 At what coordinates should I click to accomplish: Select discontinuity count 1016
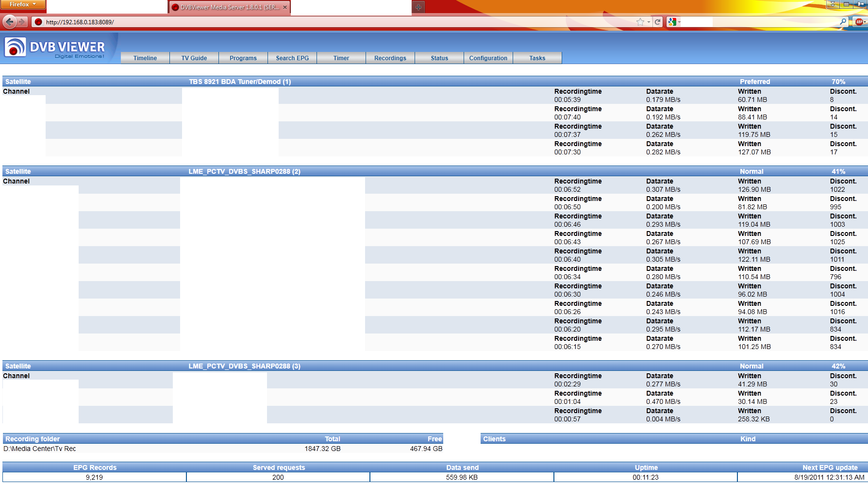(837, 312)
